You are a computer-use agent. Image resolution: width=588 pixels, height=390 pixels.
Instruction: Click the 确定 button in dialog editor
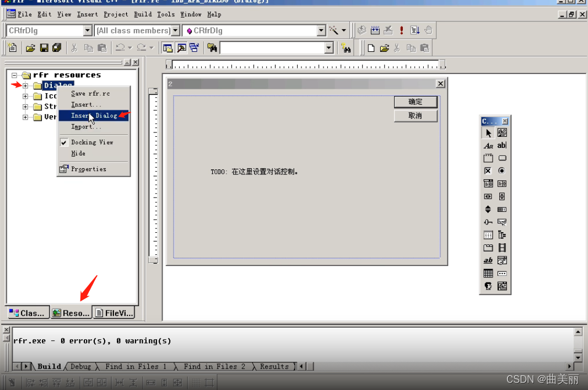tap(416, 101)
